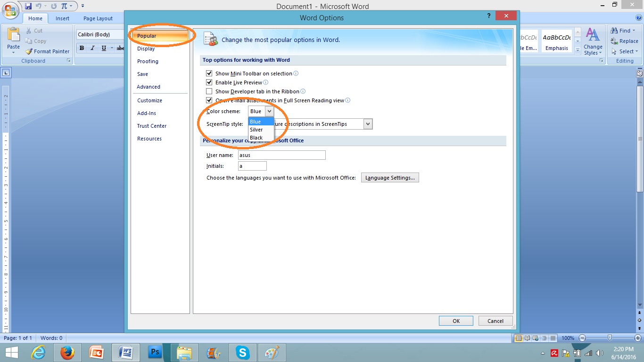Select the Format Painter

(x=47, y=51)
